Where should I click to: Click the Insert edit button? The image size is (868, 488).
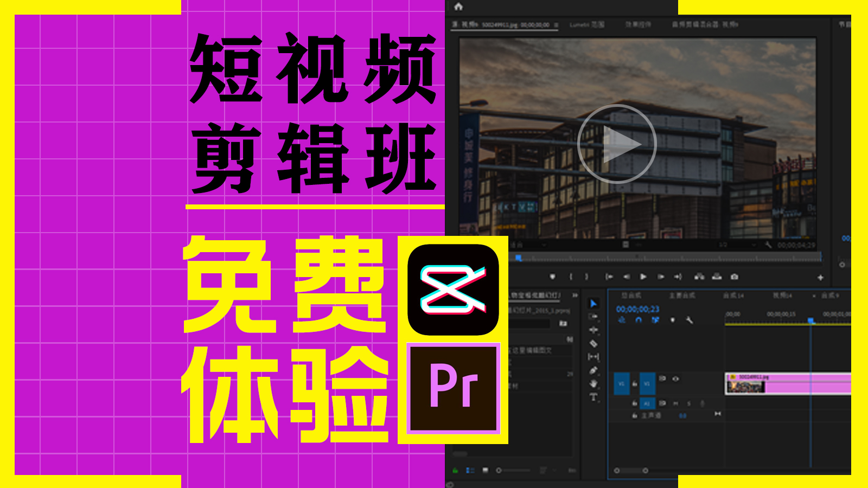[x=700, y=277]
